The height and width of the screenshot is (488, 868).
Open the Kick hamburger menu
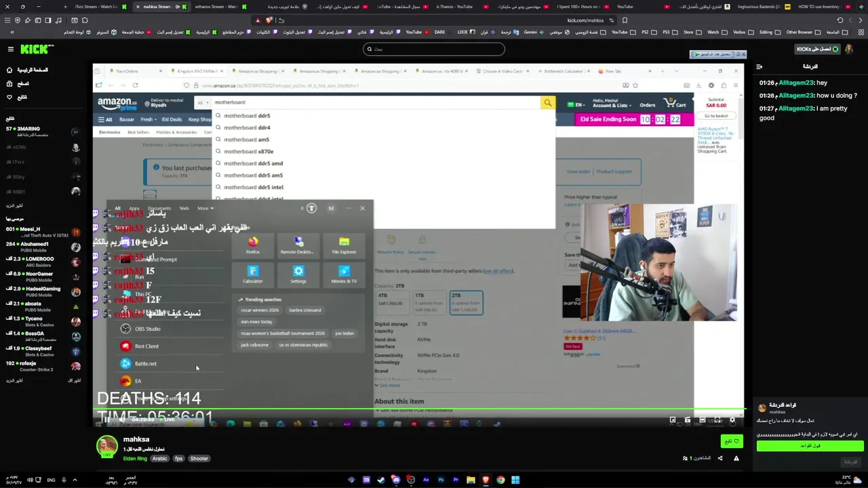(x=10, y=49)
